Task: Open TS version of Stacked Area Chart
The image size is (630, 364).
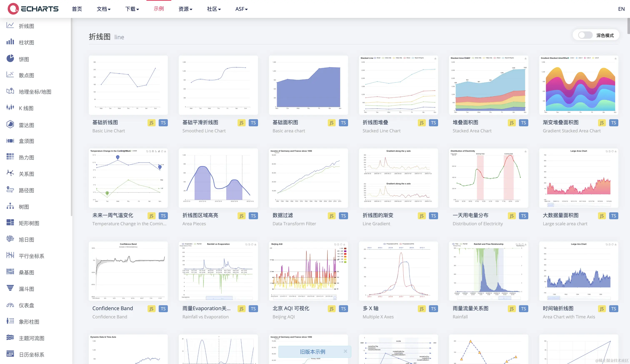Action: tap(524, 123)
